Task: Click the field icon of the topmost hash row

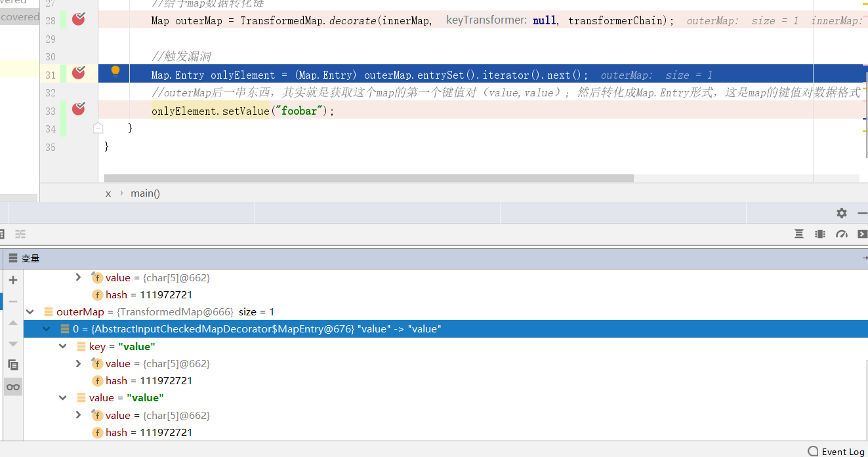Action: pos(97,295)
